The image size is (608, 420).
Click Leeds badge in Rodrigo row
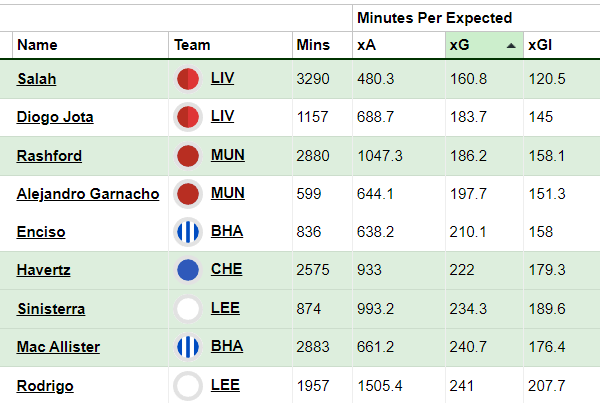pyautogui.click(x=188, y=385)
